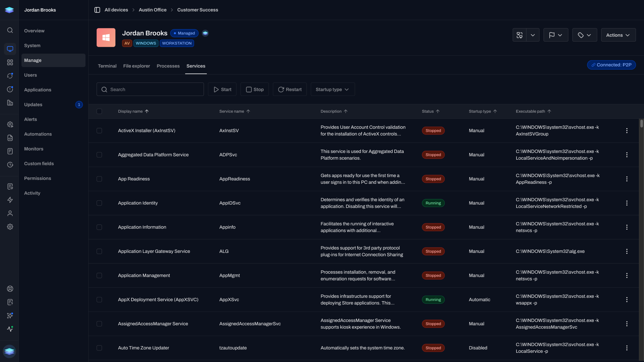Open the Startup type filter dropdown

pyautogui.click(x=333, y=89)
